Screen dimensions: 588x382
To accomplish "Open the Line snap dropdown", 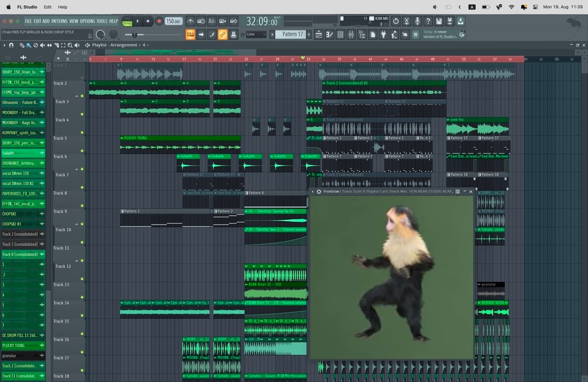I will [x=255, y=35].
